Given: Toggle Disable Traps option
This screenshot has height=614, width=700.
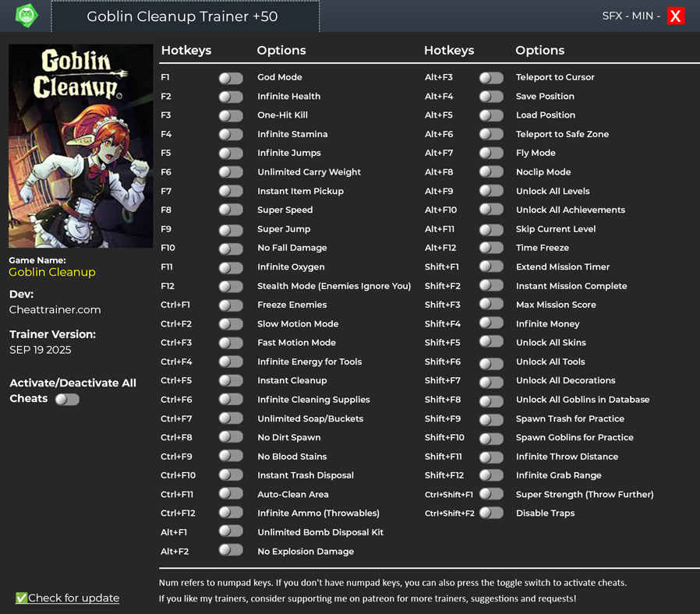Looking at the screenshot, I should [491, 513].
